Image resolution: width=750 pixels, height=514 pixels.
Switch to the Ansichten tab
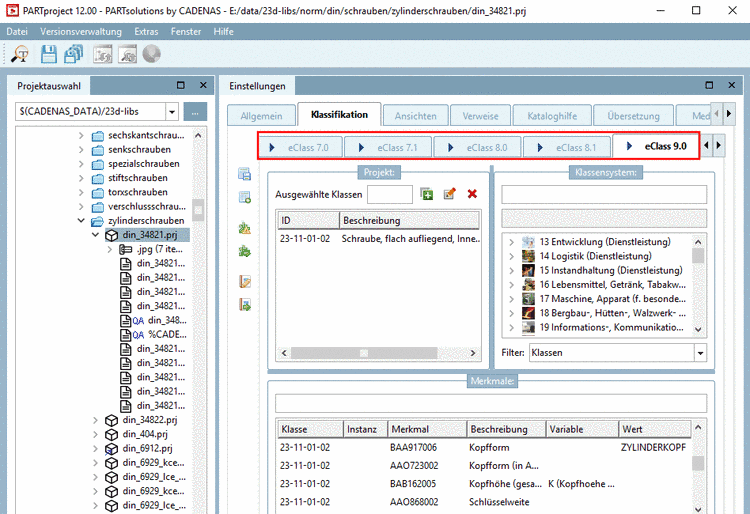coord(415,116)
